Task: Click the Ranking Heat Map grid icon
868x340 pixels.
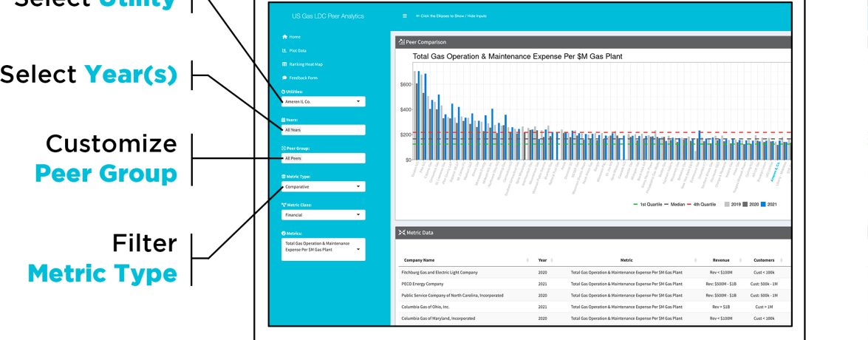Action: pyautogui.click(x=284, y=64)
